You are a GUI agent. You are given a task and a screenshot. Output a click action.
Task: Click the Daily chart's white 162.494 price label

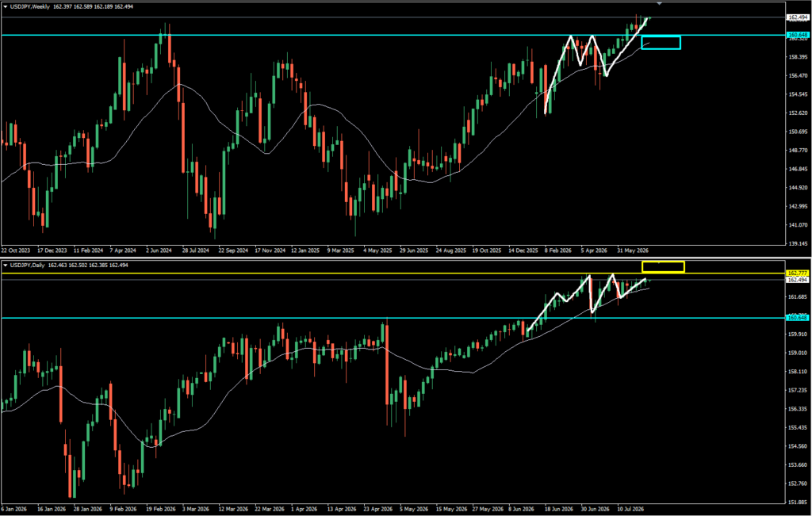pos(798,280)
